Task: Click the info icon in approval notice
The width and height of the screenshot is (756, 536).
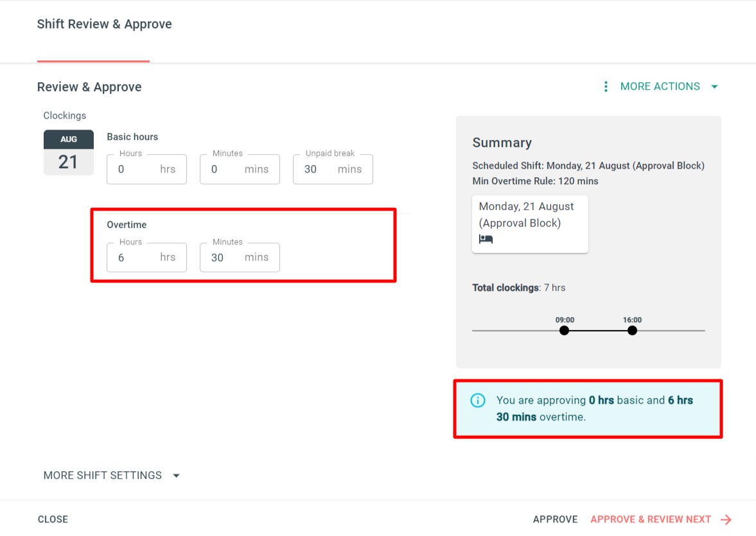Action: (478, 401)
